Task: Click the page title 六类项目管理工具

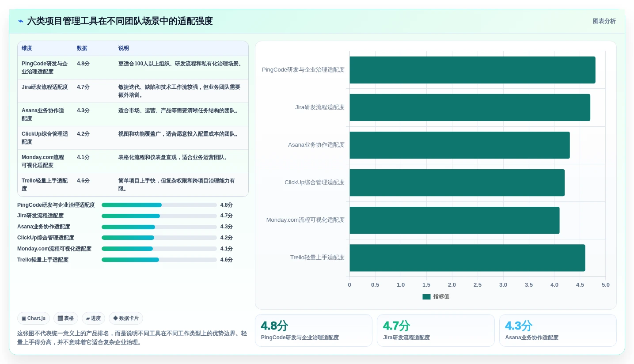Action: pyautogui.click(x=120, y=21)
